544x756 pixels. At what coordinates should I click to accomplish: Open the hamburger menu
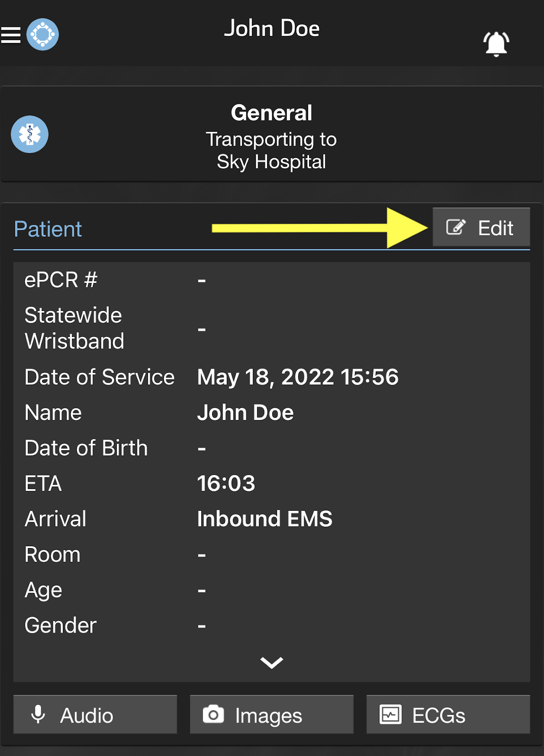[10, 35]
